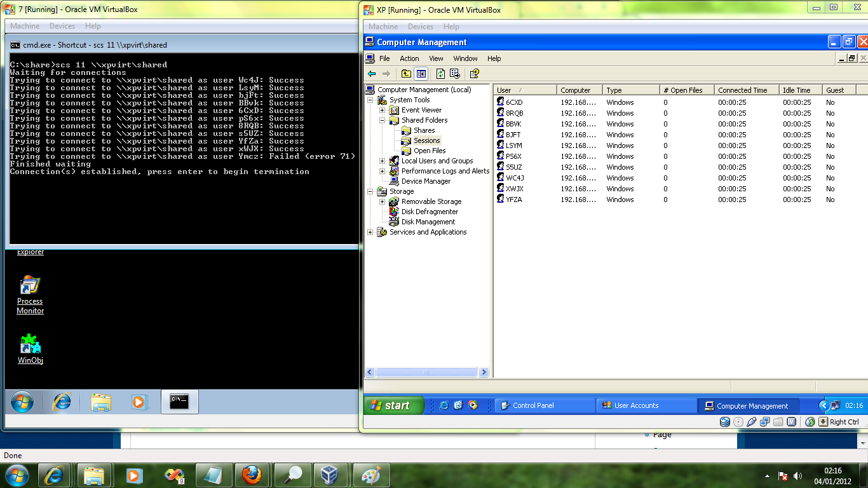
Task: Open the Process Monitor desktop shortcut
Action: coord(29,285)
